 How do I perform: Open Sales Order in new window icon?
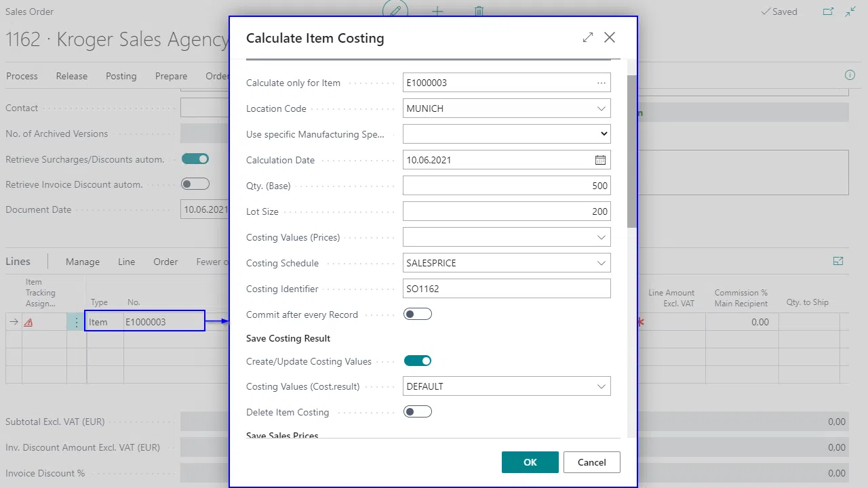828,12
